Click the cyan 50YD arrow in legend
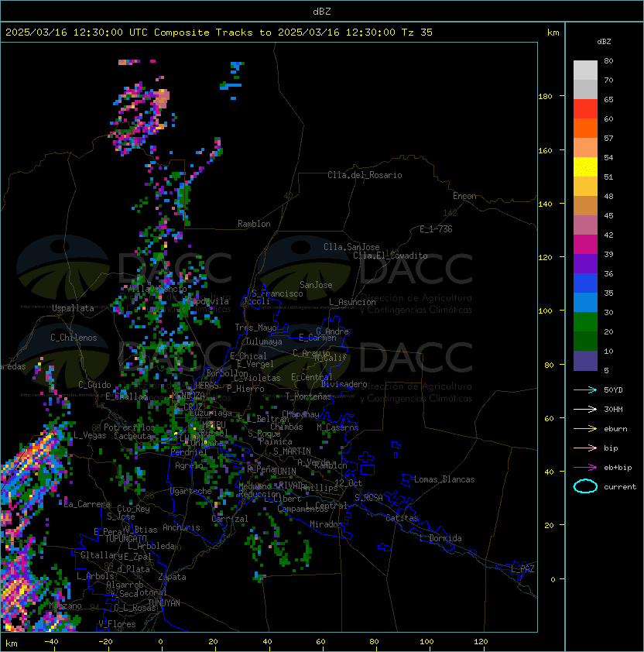This screenshot has height=652, width=644. click(x=585, y=390)
